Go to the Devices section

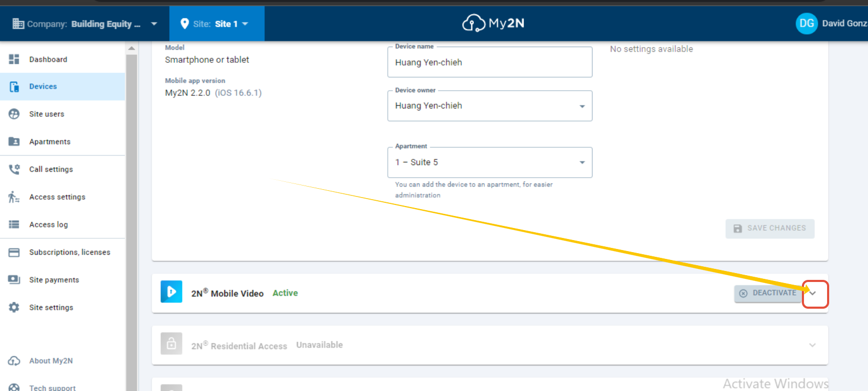62,86
